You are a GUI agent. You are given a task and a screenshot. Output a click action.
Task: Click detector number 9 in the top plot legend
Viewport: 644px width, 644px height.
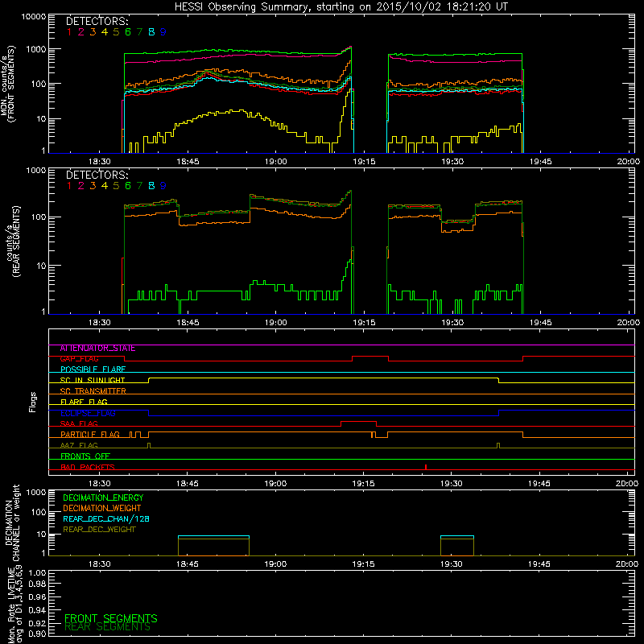point(163,32)
